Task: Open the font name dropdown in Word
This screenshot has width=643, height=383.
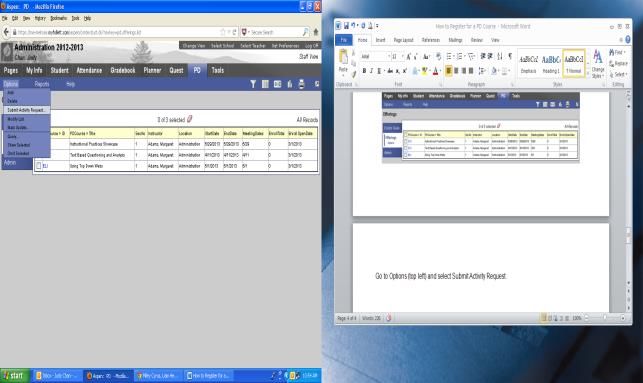Action: [388, 56]
